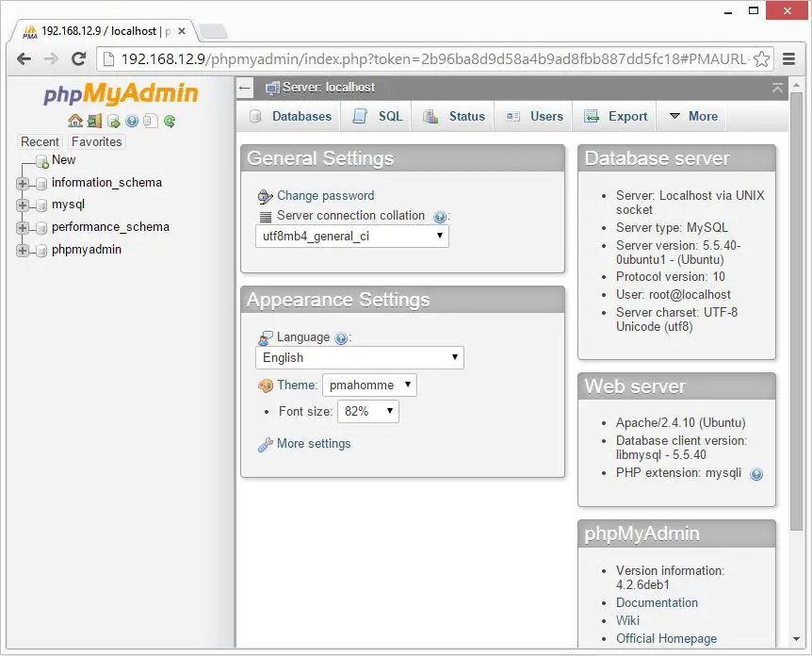The height and width of the screenshot is (656, 812).
Task: Click the Log out icon in sidebar
Action: (94, 121)
